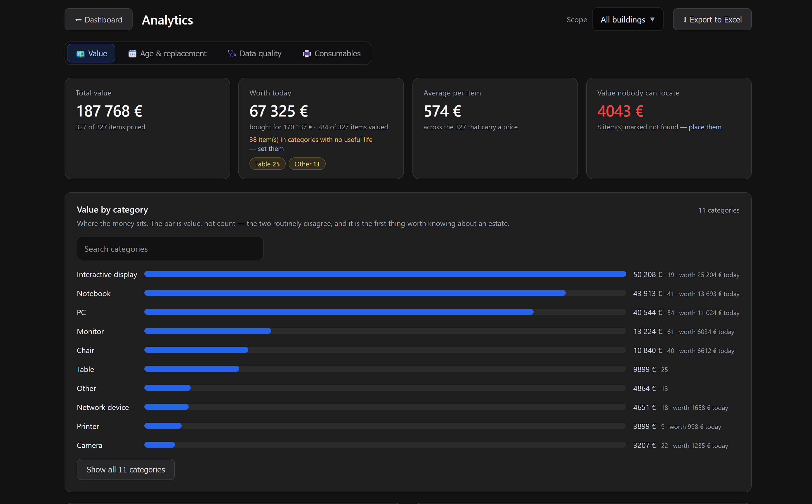This screenshot has width=812, height=504.
Task: Click the stethoscope icon for Data quality
Action: point(232,53)
